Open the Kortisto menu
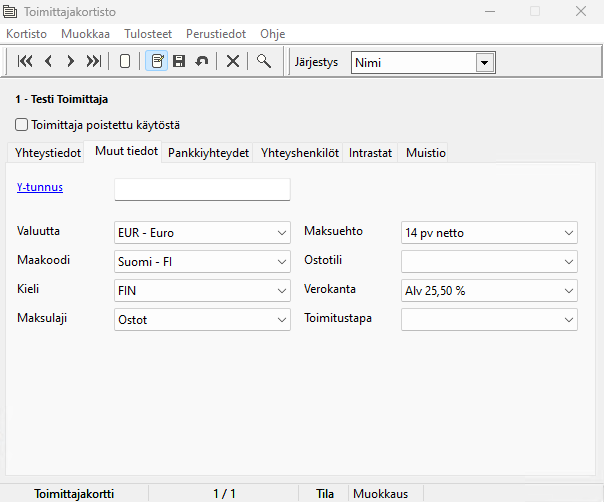This screenshot has height=502, width=604. tap(27, 34)
